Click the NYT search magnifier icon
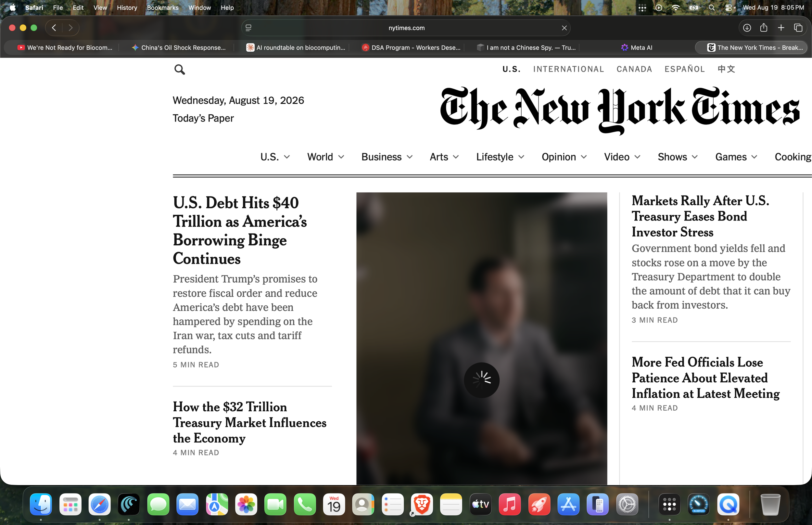This screenshot has width=812, height=525. [x=180, y=70]
